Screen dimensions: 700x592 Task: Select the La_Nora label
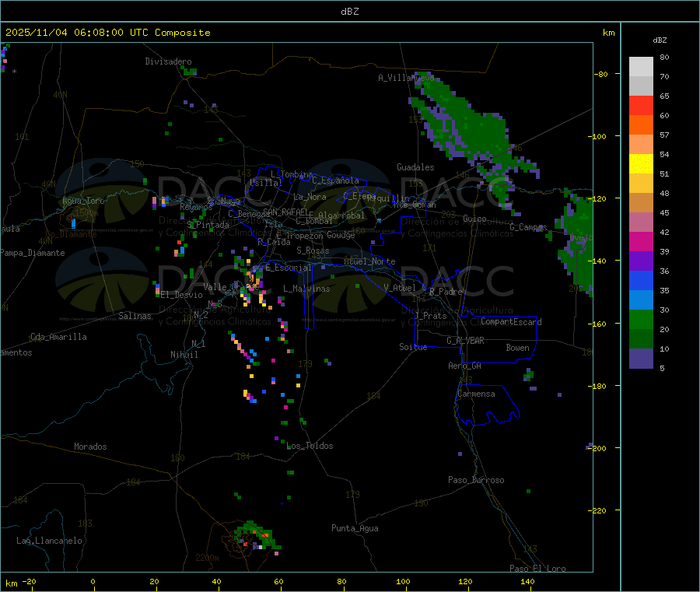(310, 197)
